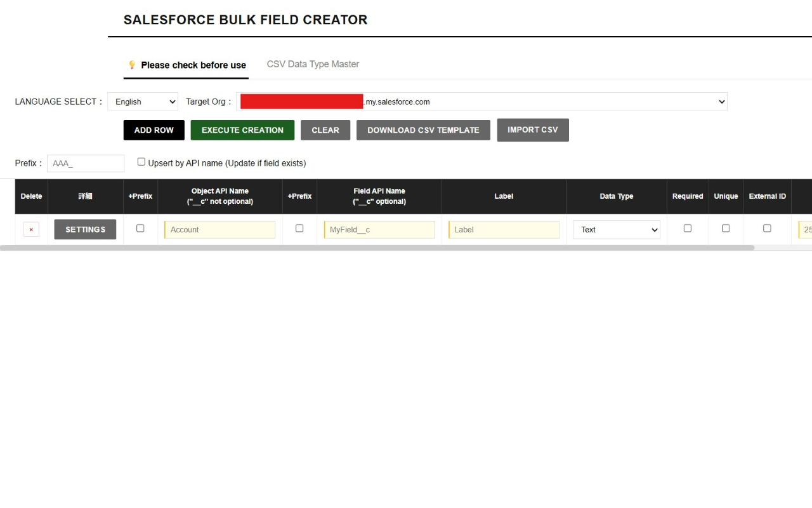This screenshot has width=812, height=508.
Task: Open the LANGUAGE SELECT dropdown
Action: coord(142,102)
